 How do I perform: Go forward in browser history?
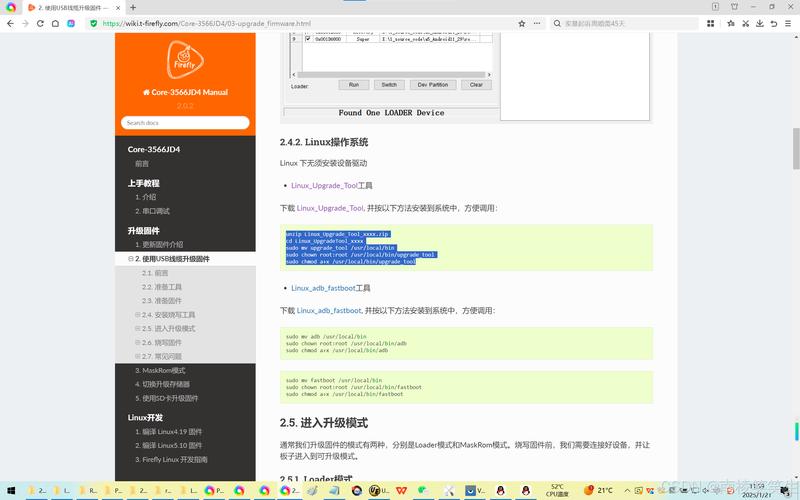tap(25, 23)
